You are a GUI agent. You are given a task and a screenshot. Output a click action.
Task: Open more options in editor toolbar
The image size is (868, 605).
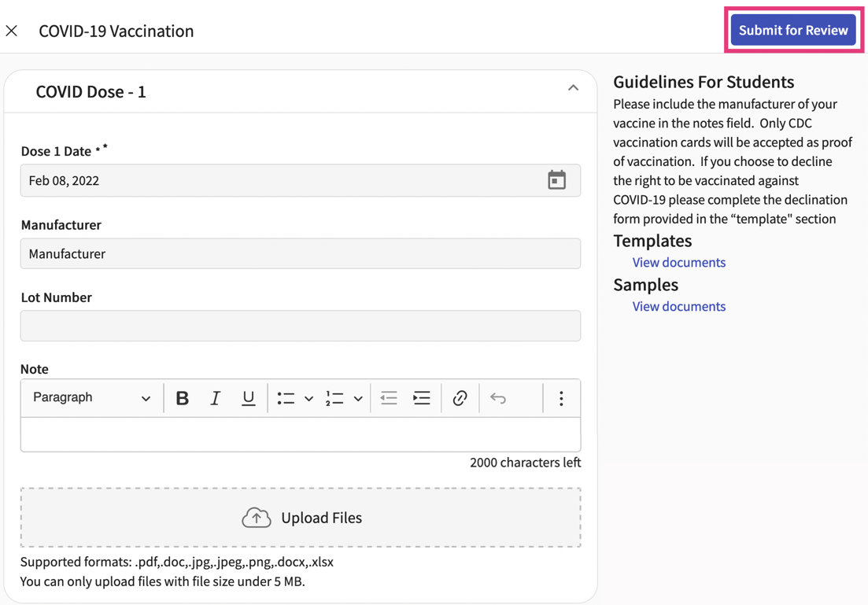(561, 398)
